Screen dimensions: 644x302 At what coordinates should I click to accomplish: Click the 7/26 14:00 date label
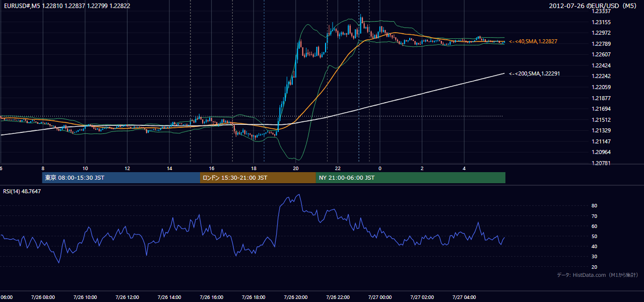point(169,297)
